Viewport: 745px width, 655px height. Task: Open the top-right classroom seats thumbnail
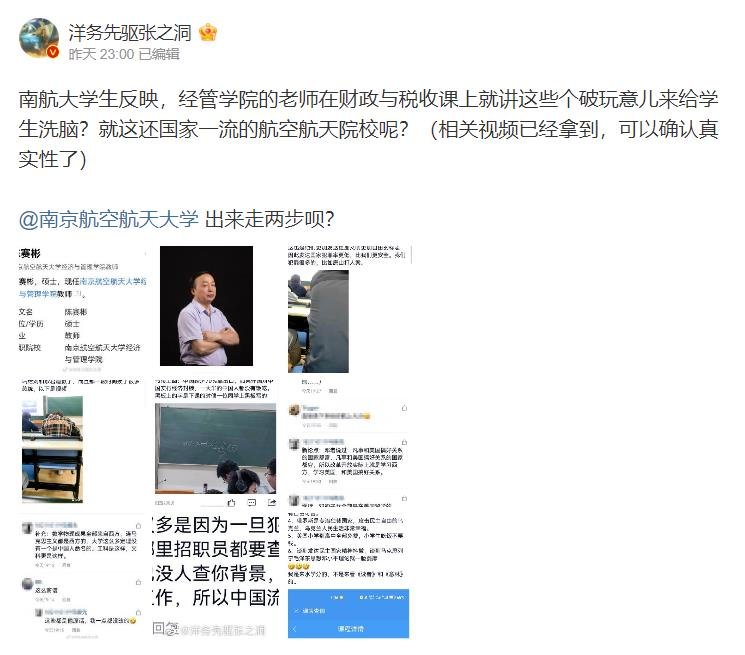click(318, 322)
